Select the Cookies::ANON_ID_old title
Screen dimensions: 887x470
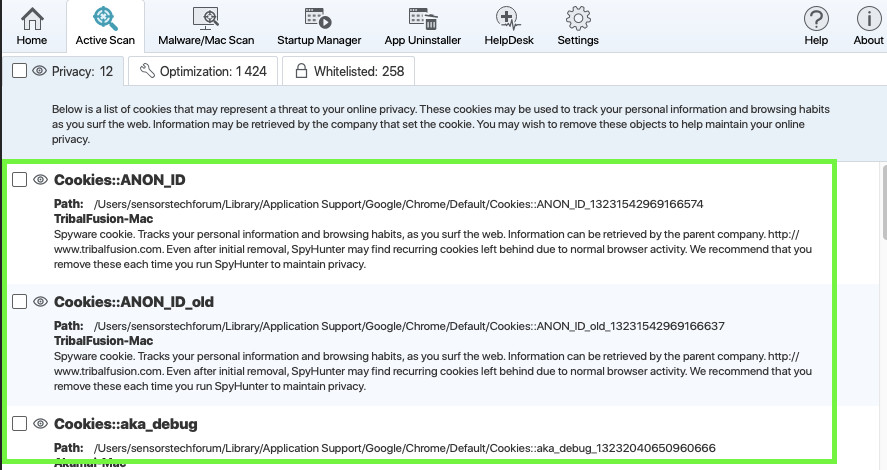point(134,302)
